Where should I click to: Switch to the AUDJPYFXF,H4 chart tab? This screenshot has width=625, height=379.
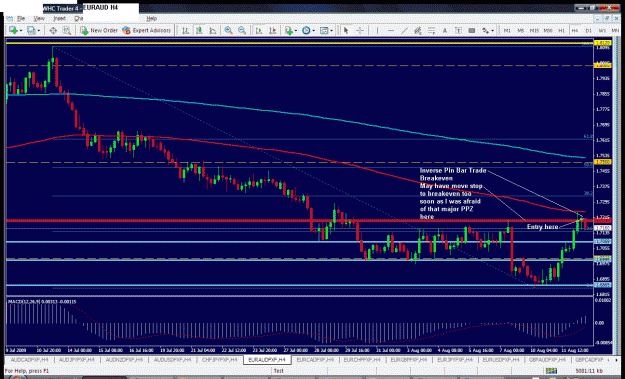point(76,359)
